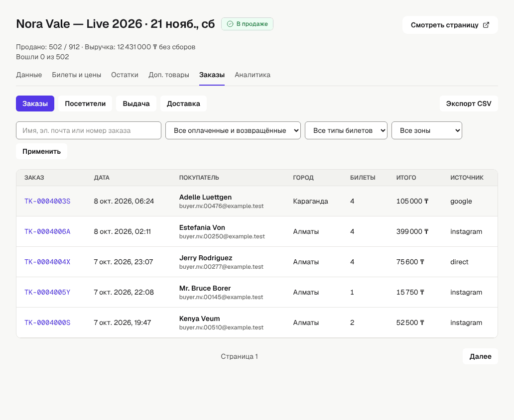Open the Билеты и цены tab
Screen dimensions: 514x420
76,75
